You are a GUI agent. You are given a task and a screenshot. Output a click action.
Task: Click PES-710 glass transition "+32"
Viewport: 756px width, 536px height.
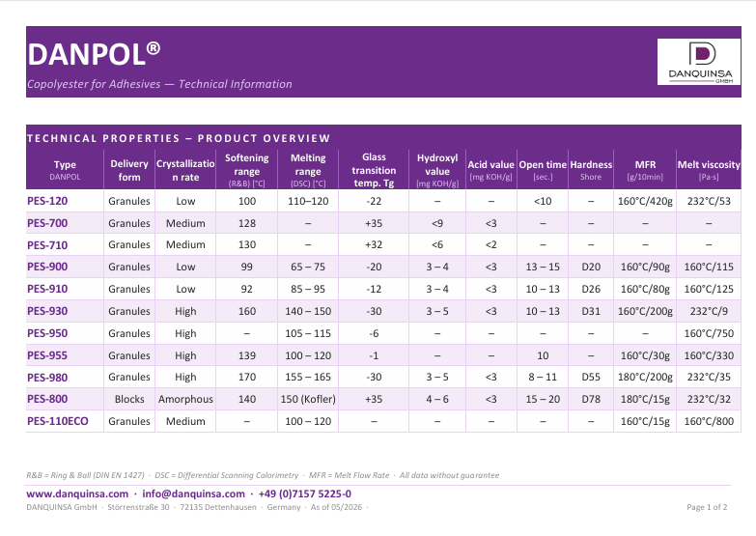point(374,244)
